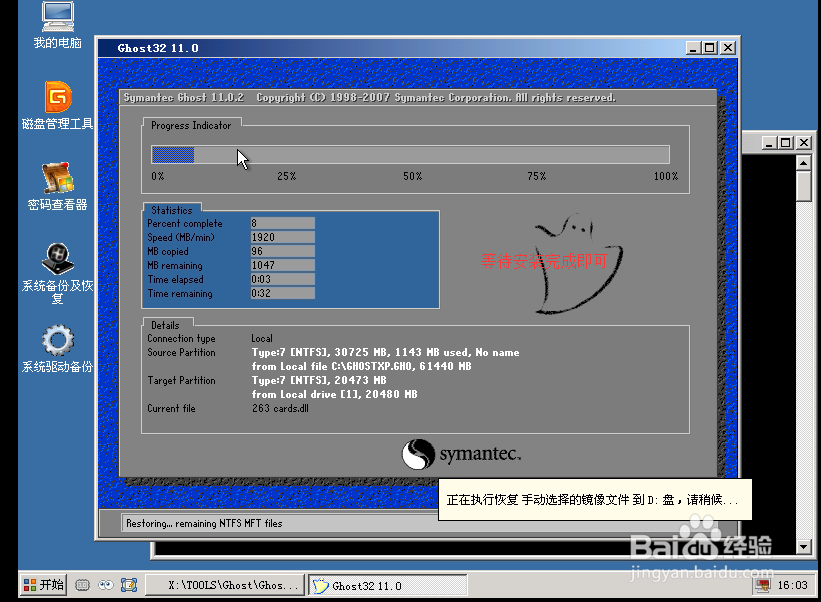The image size is (821, 602).
Task: Click the yellow restore notification tooltip
Action: pos(595,500)
